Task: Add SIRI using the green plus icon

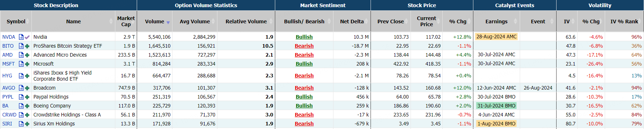Action: tap(27, 124)
